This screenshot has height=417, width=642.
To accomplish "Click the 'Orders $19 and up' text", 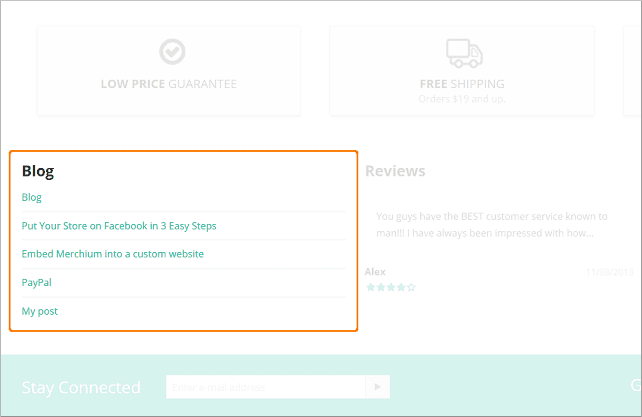I will [x=462, y=99].
